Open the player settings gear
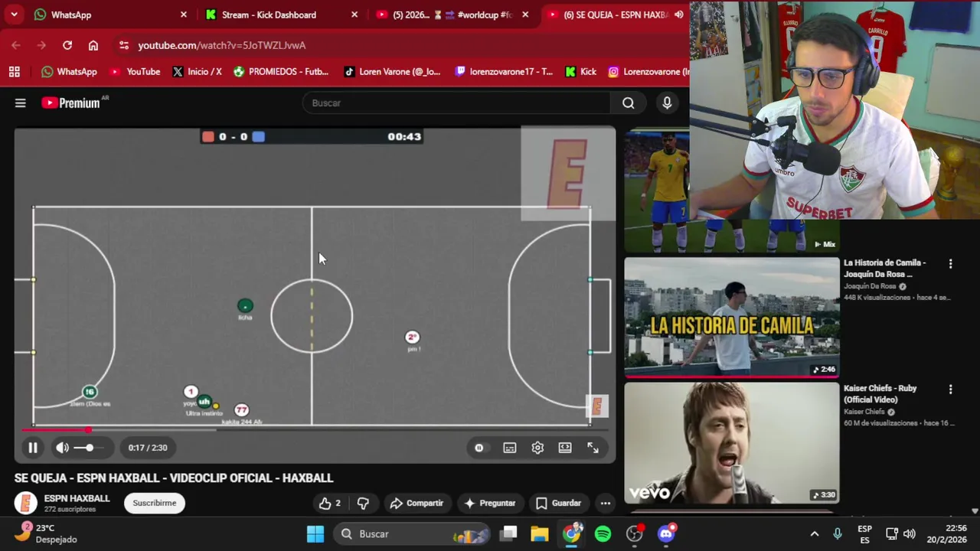The height and width of the screenshot is (551, 980). click(537, 448)
